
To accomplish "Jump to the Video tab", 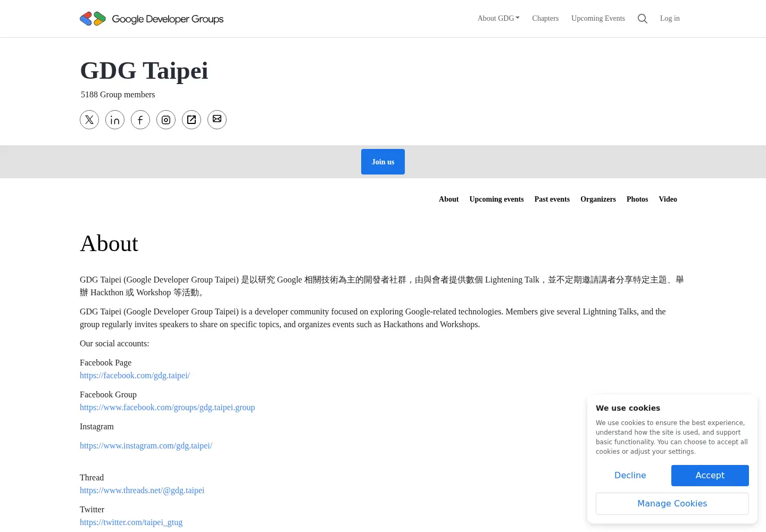I will pos(668,199).
